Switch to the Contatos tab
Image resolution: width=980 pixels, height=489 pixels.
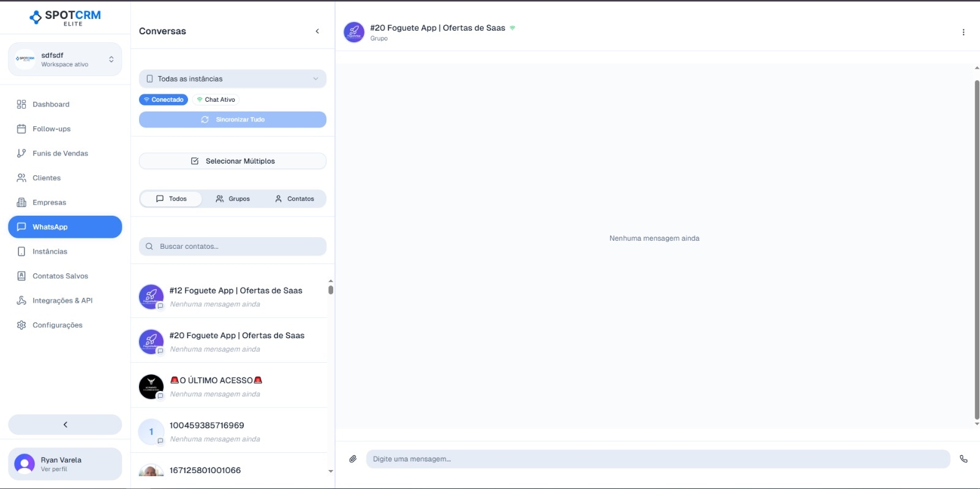[295, 199]
